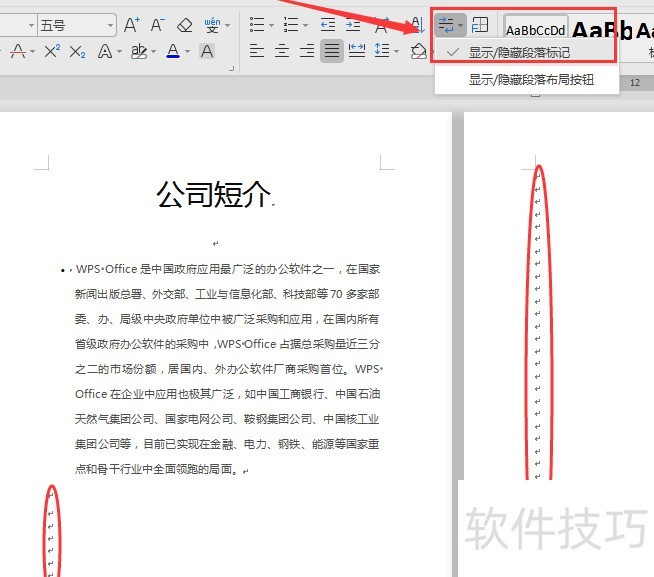This screenshot has width=654, height=577.
Task: Select 显示/隐藏段落布局按钮 menu item
Action: point(531,79)
